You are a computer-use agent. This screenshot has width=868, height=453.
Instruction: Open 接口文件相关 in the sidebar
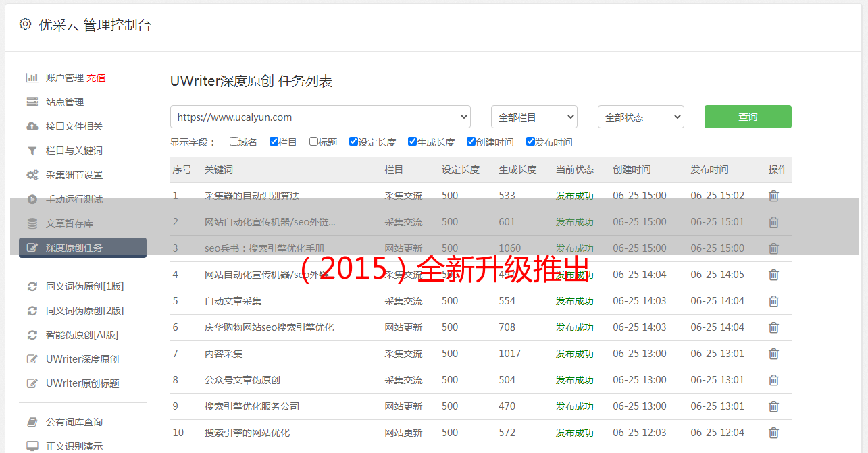pos(74,126)
